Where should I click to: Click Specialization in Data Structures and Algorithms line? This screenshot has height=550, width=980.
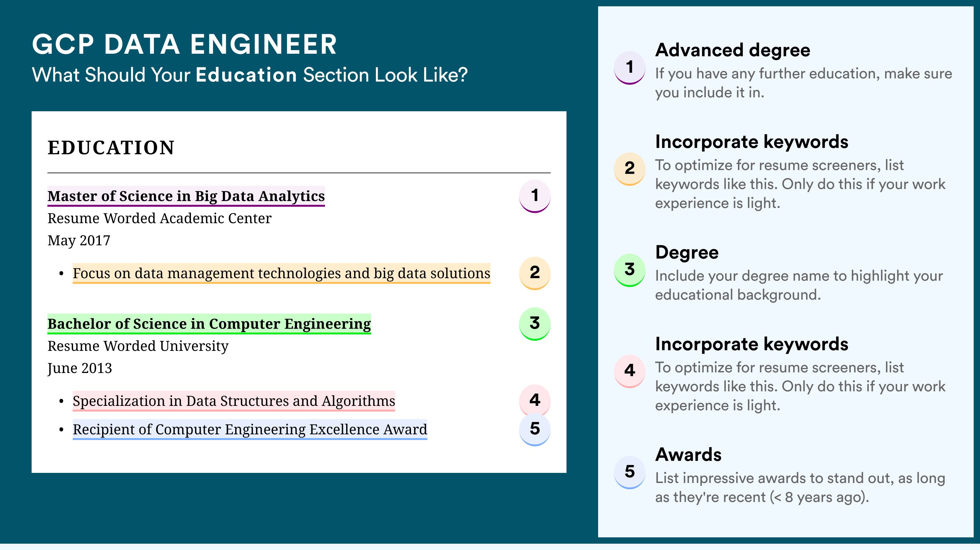pyautogui.click(x=234, y=401)
